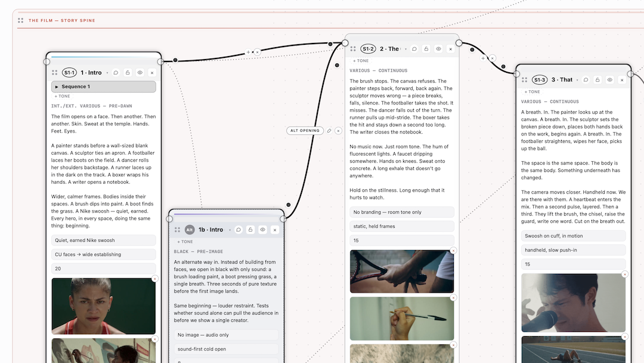Viewport: 644px width, 363px height.
Task: Edit the 'sound-first cold open' field
Action: pyautogui.click(x=226, y=349)
